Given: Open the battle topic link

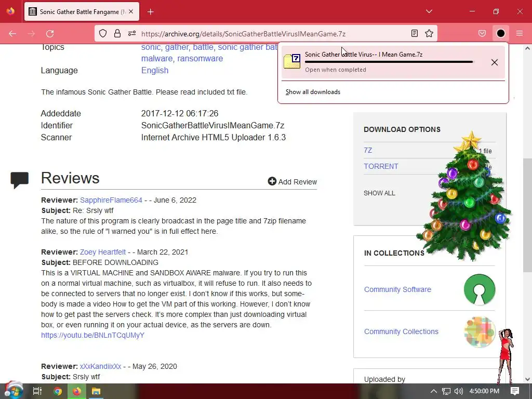Looking at the screenshot, I should [203, 47].
